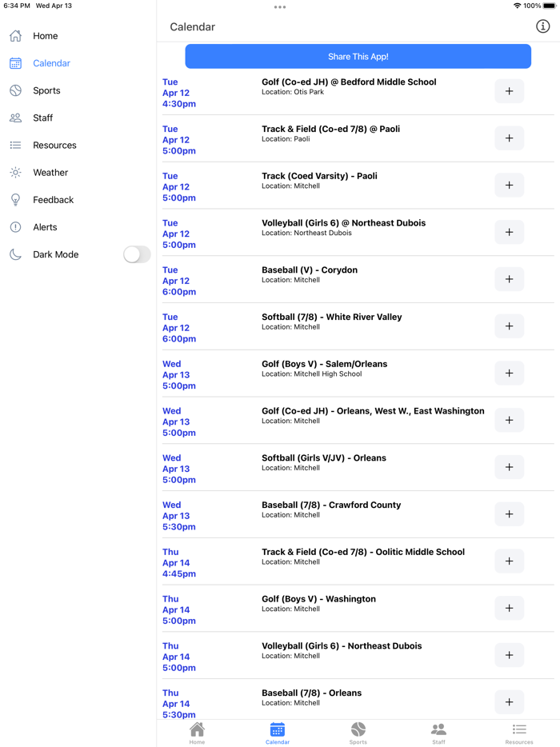The width and height of the screenshot is (560, 747).
Task: Switch to Home tab in bottom bar
Action: point(197,733)
